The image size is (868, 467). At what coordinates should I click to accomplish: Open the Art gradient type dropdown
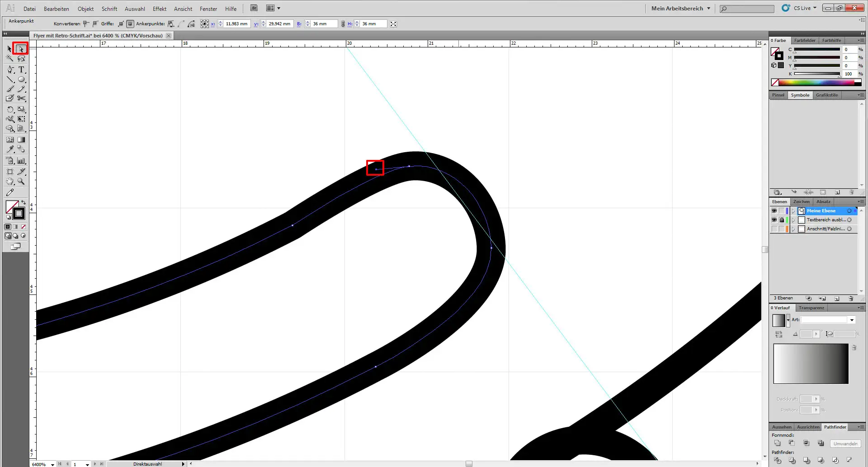pyautogui.click(x=852, y=320)
